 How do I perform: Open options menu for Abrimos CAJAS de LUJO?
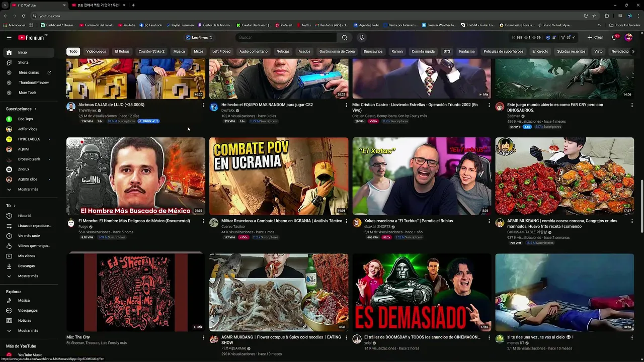203,105
